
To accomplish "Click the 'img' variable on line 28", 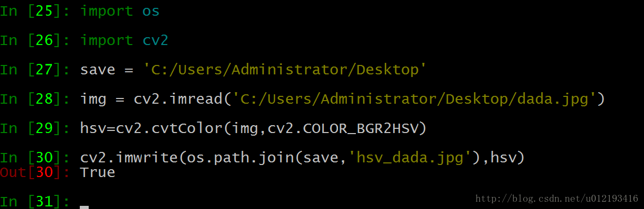I will (x=93, y=99).
